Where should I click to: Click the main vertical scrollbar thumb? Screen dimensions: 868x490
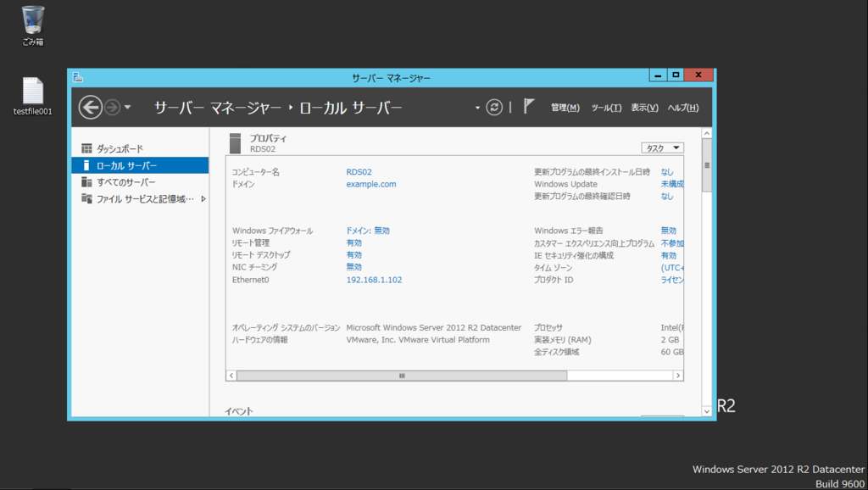click(706, 165)
